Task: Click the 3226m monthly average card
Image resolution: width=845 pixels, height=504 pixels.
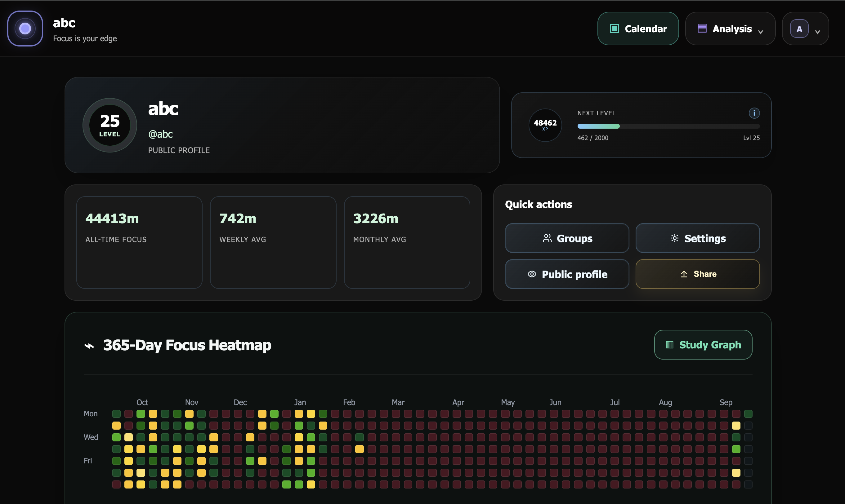Action: (x=407, y=242)
